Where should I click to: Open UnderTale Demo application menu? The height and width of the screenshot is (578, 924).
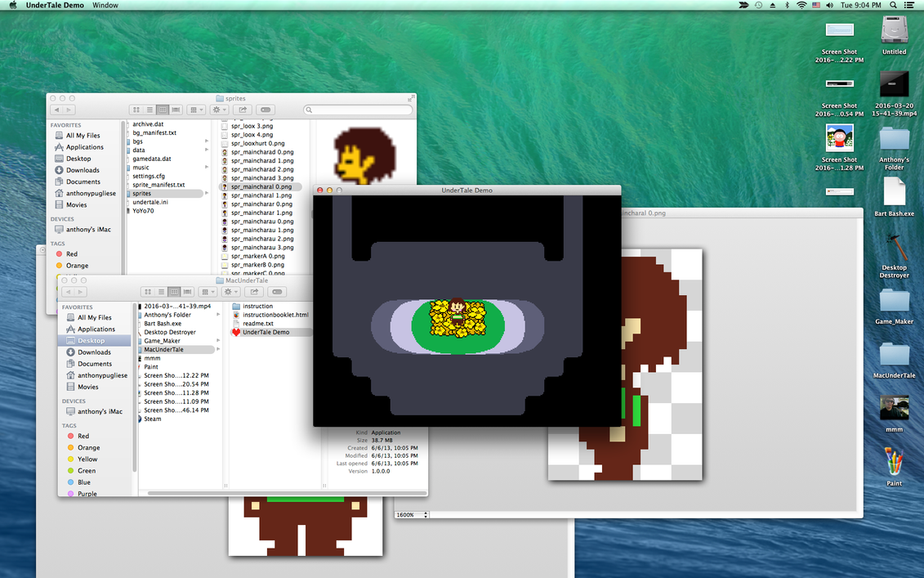pyautogui.click(x=55, y=5)
